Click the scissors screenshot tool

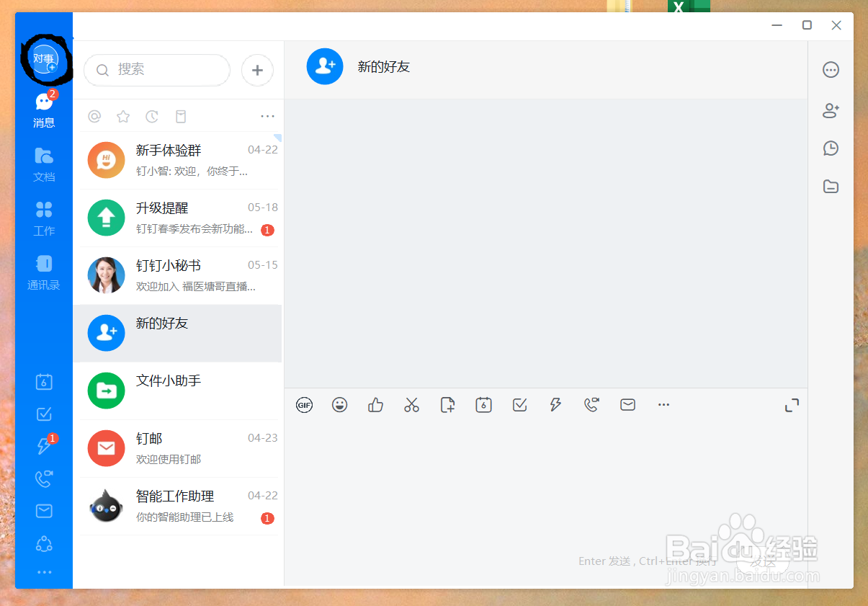[x=411, y=405]
